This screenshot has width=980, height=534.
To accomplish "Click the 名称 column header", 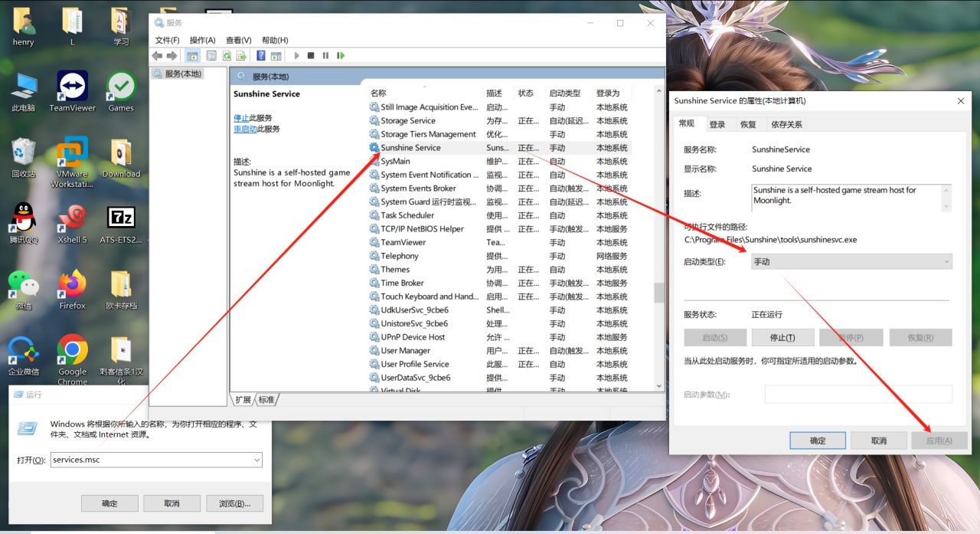I will 425,93.
